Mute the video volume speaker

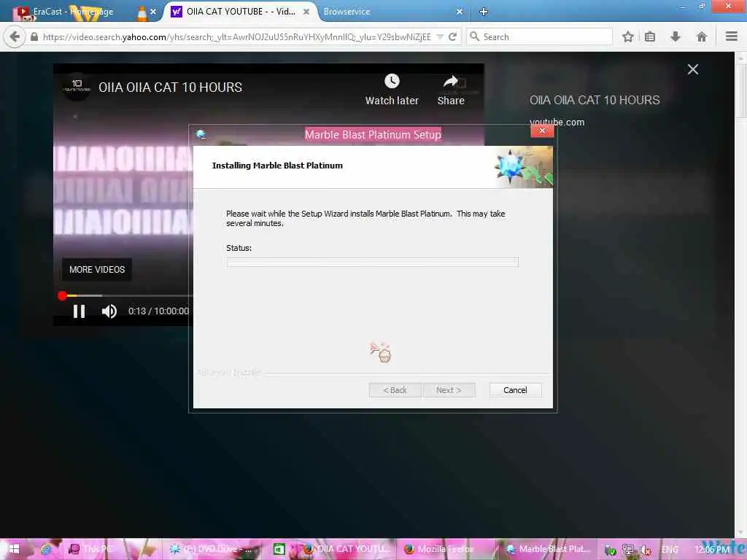point(109,311)
